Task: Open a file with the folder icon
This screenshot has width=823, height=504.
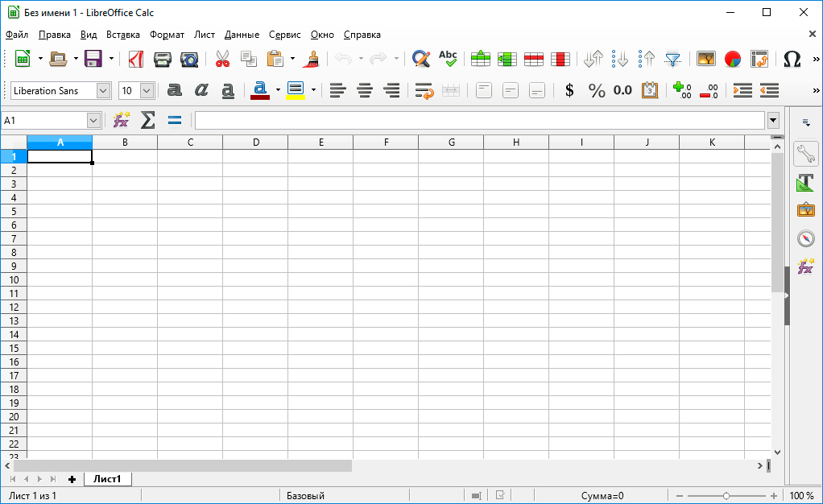Action: click(58, 59)
